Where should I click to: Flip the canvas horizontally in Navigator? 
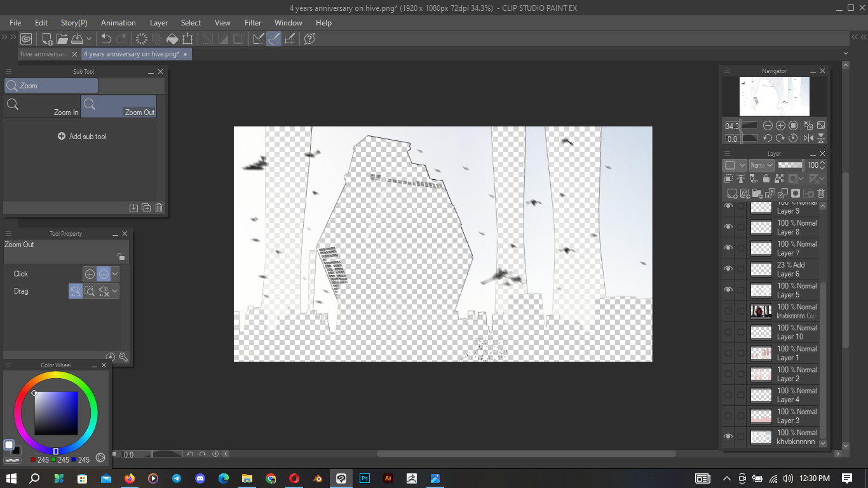[808, 138]
